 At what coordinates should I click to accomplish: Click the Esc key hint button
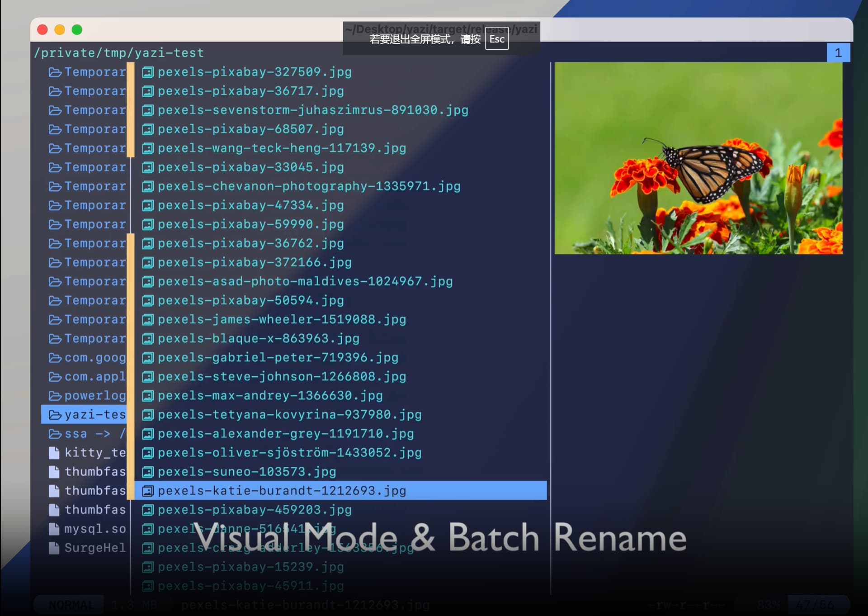(497, 39)
